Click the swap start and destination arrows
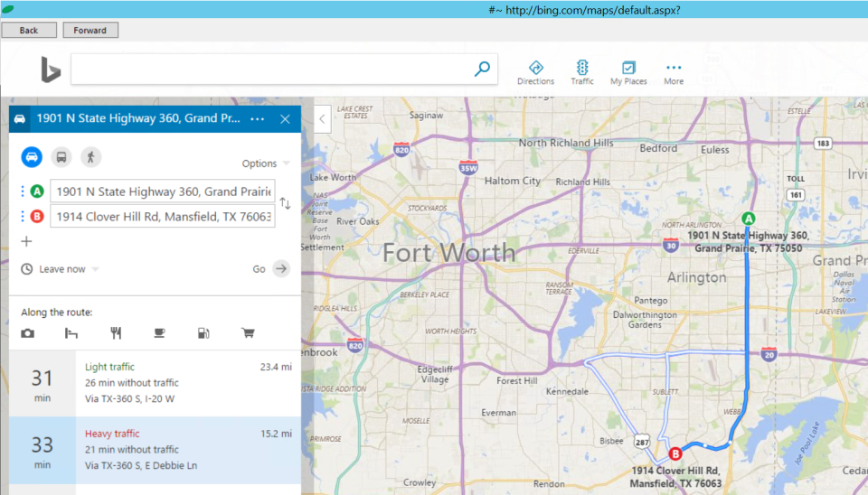Screen dimensions: 868x495 285,204
